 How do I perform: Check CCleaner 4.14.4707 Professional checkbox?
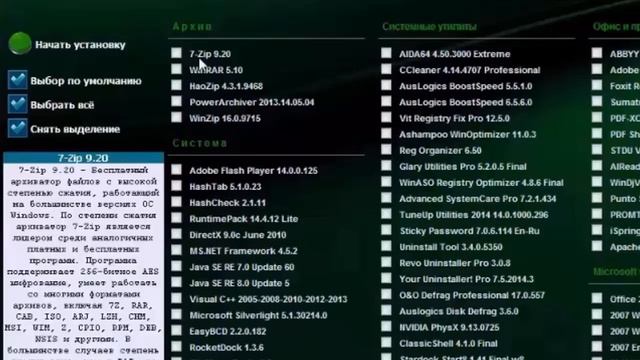click(386, 69)
